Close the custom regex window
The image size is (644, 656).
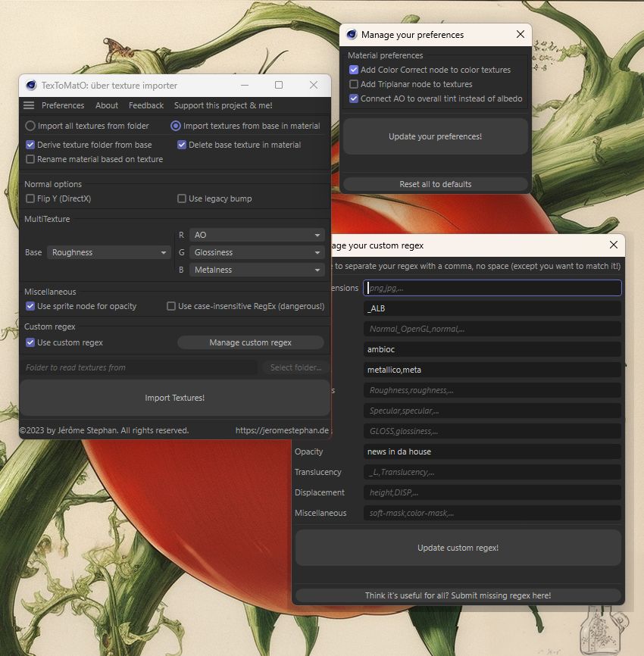tap(614, 245)
